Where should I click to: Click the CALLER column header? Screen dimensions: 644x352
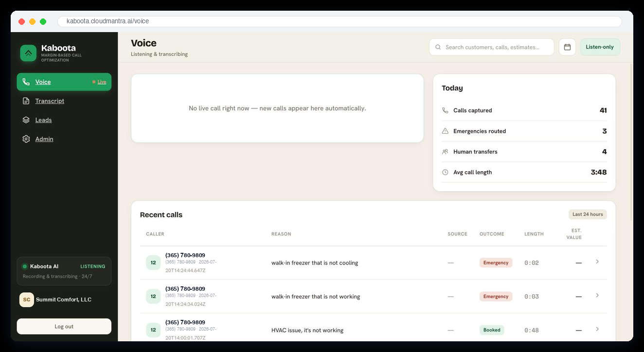click(155, 234)
